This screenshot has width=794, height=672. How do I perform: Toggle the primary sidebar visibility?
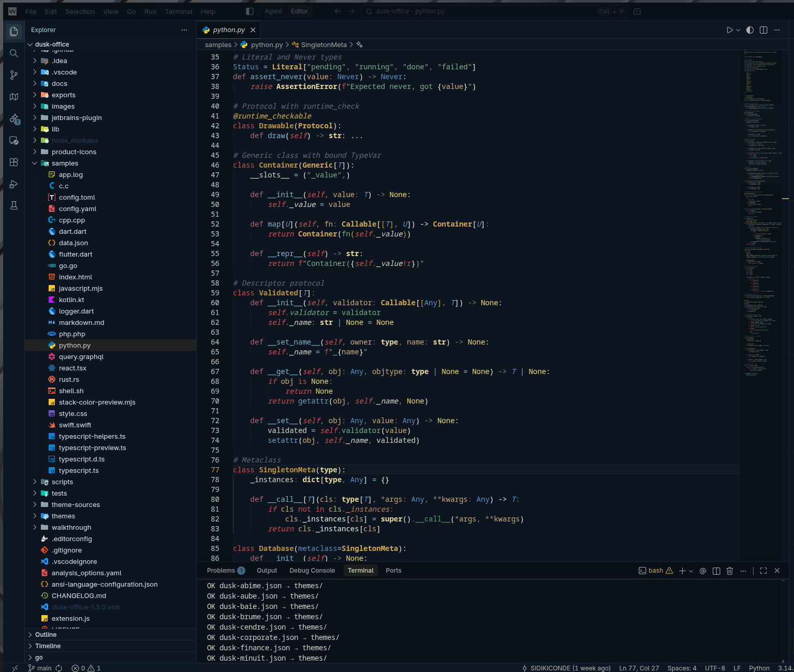[x=249, y=11]
